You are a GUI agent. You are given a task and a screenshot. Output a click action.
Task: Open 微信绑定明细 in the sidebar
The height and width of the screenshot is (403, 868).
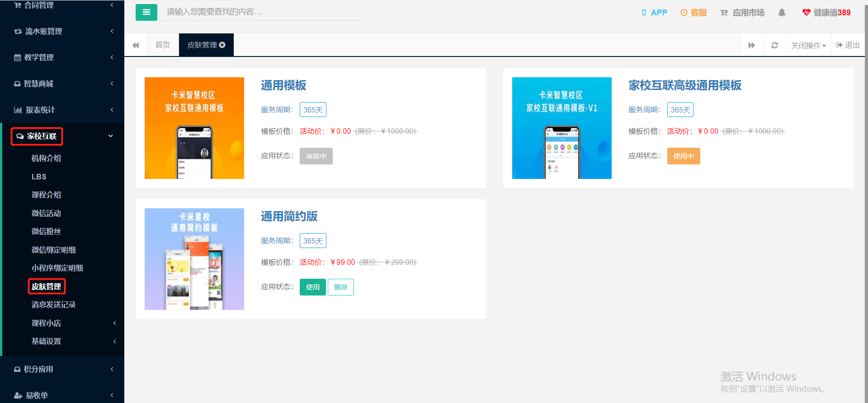tap(53, 250)
